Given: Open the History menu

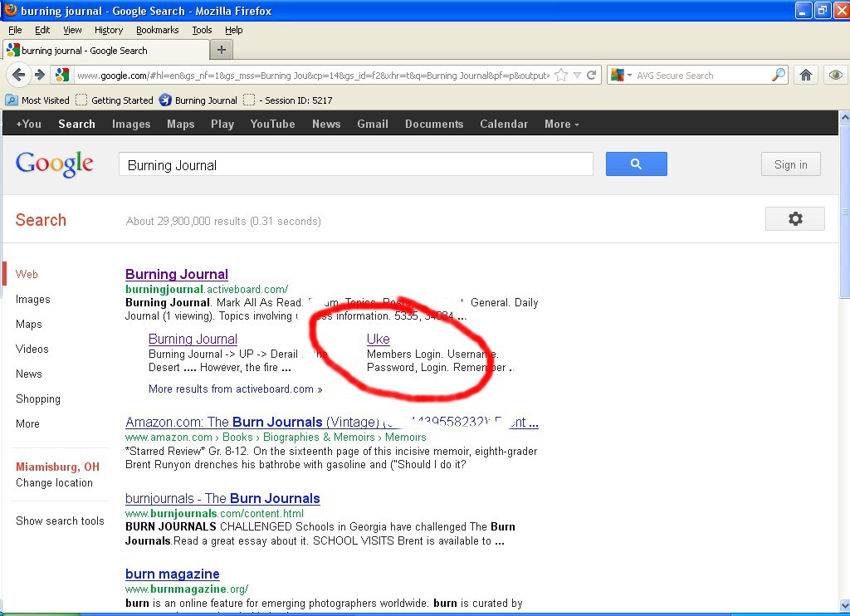Looking at the screenshot, I should pyautogui.click(x=108, y=30).
